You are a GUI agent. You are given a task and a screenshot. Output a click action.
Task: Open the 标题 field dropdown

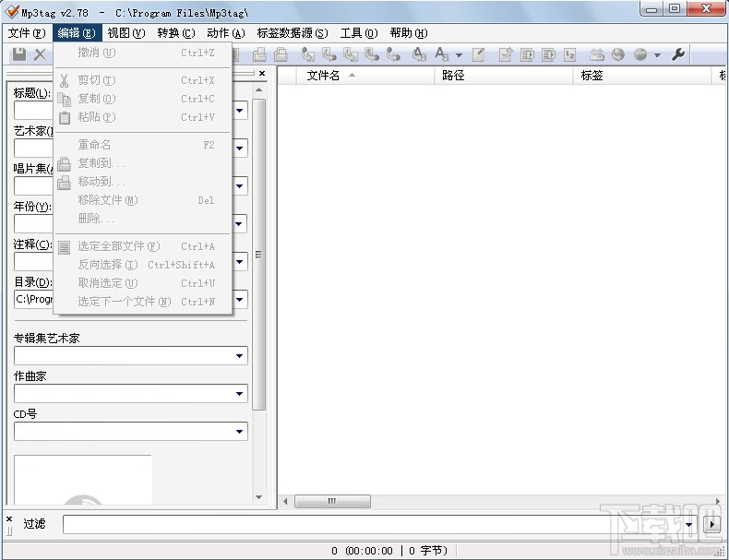tap(239, 111)
